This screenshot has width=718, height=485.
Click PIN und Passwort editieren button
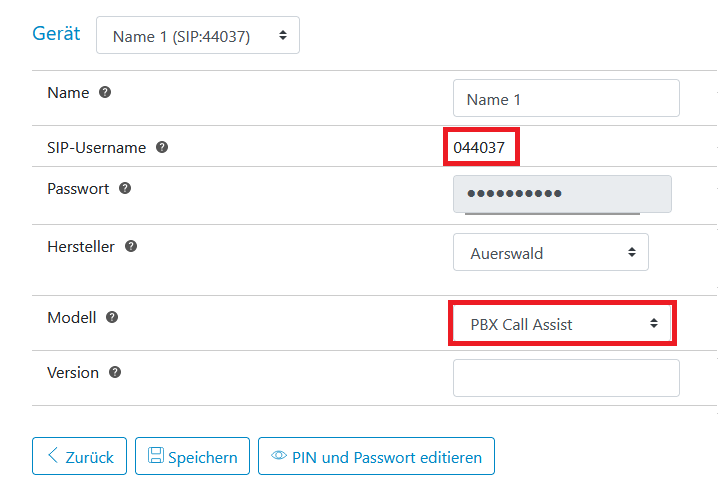[x=376, y=456]
